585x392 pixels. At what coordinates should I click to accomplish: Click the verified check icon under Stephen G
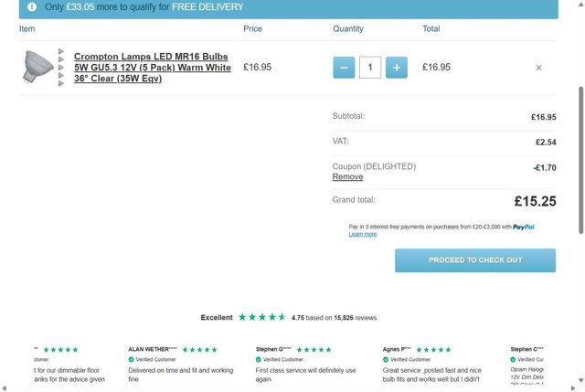click(258, 359)
